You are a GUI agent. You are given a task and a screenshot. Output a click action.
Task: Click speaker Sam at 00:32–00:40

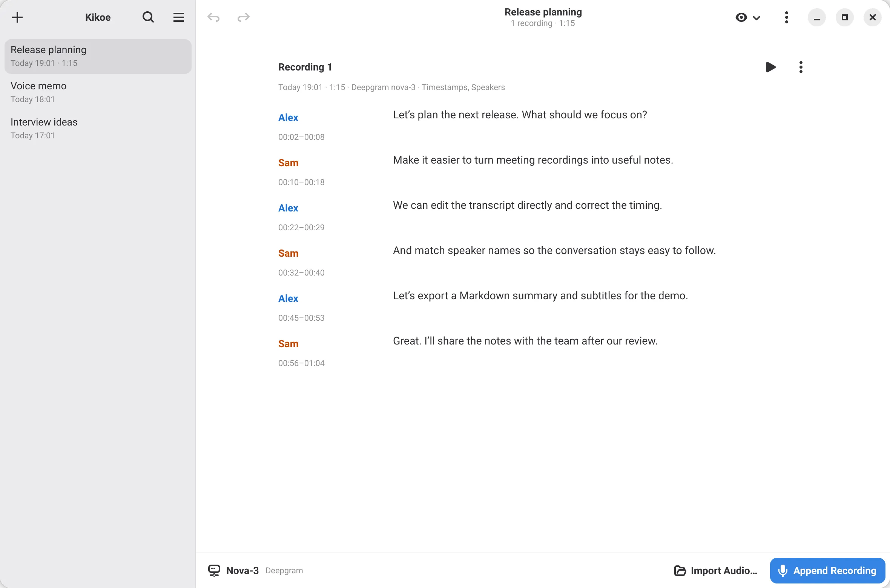(288, 253)
